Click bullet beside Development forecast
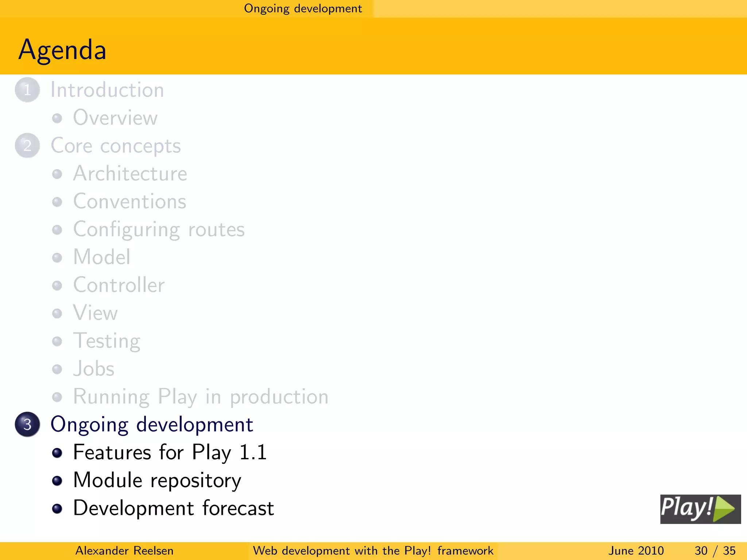The image size is (747, 560). coord(57,509)
